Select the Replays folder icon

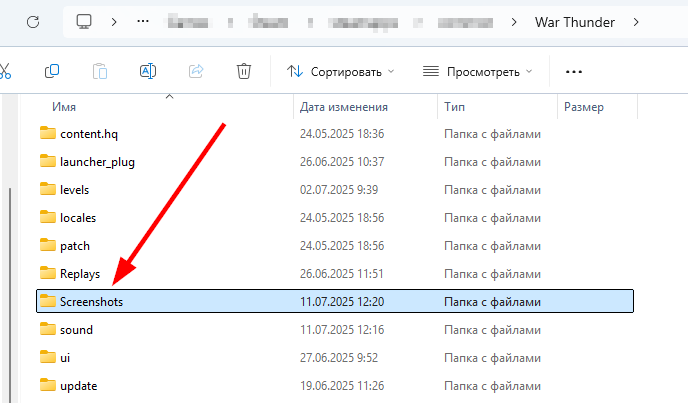point(48,273)
